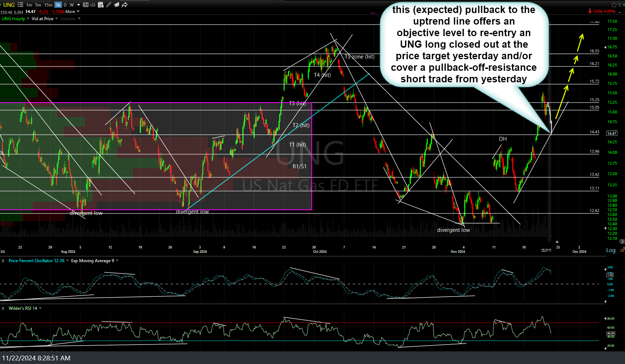Click the text annotation tool icon
Screen dimensions: 625x364
(x=86, y=5)
